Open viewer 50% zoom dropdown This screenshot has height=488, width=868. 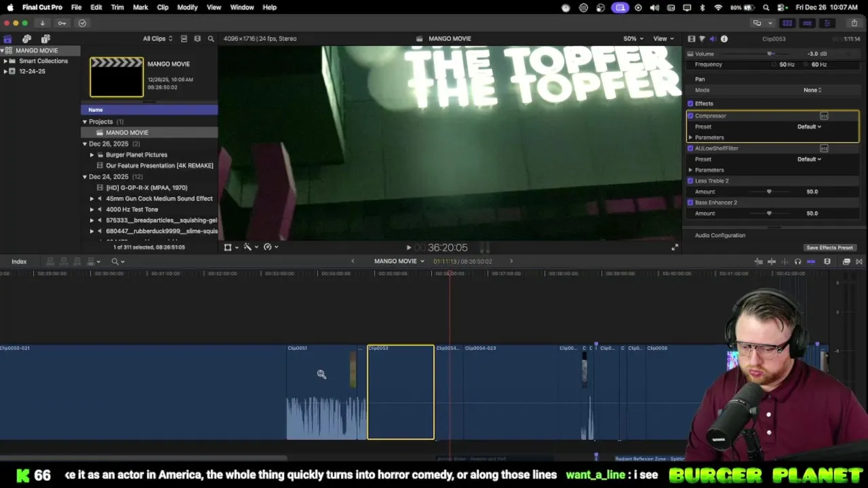pos(633,39)
